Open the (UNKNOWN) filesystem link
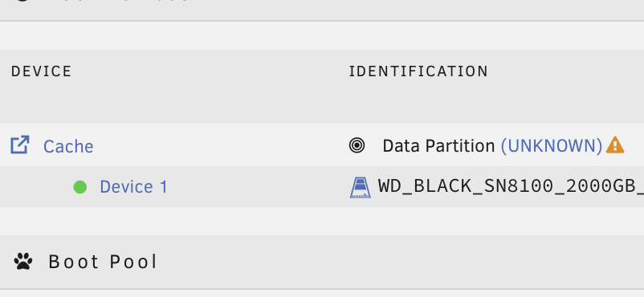The image size is (644, 297). pos(551,146)
